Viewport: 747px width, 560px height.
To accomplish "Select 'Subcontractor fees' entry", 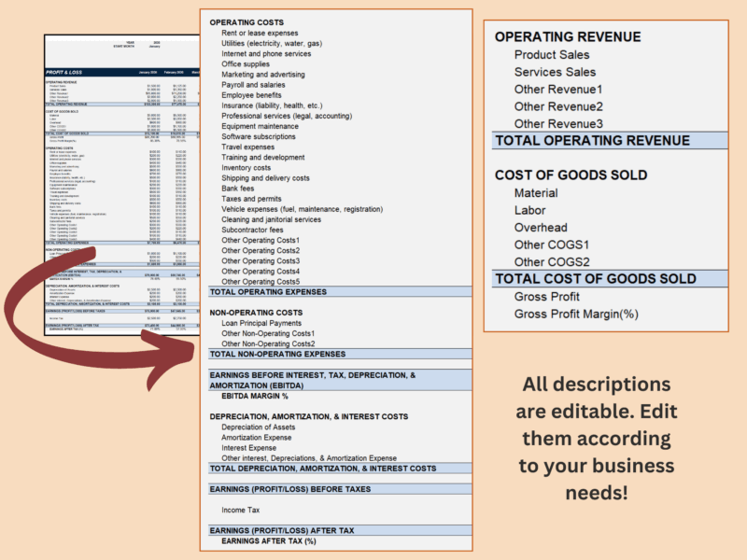I will tap(252, 230).
